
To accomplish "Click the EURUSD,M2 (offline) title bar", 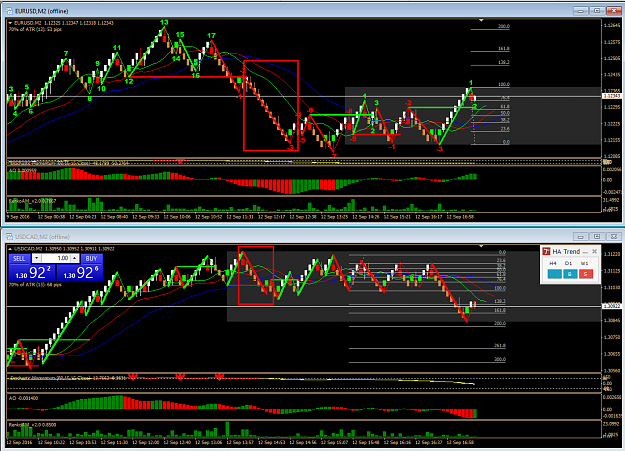I will (x=311, y=11).
